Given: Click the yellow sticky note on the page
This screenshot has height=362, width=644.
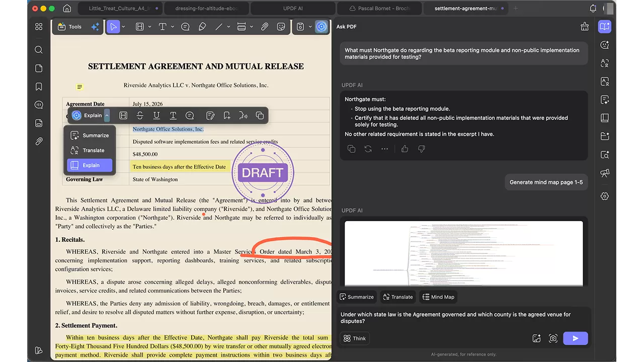Looking at the screenshot, I should coord(79,87).
